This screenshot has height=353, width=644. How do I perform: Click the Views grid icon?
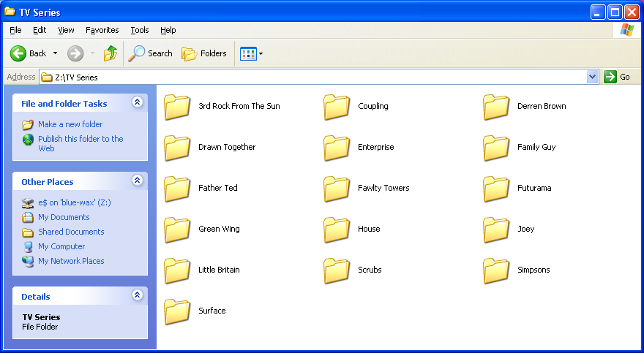[248, 53]
